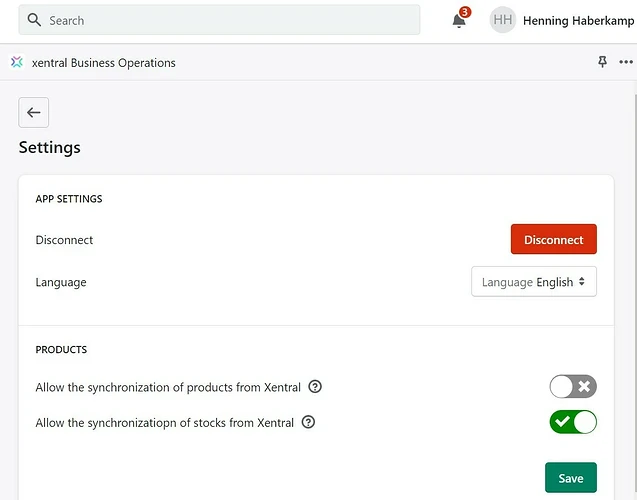This screenshot has height=500, width=637.
Task: Click the language dropdown arrows
Action: [582, 281]
